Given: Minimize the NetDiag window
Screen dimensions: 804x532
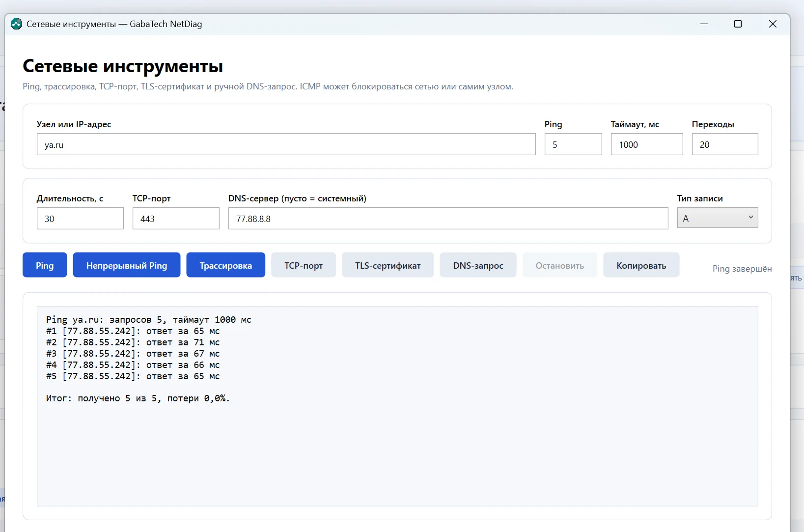Looking at the screenshot, I should [x=704, y=24].
